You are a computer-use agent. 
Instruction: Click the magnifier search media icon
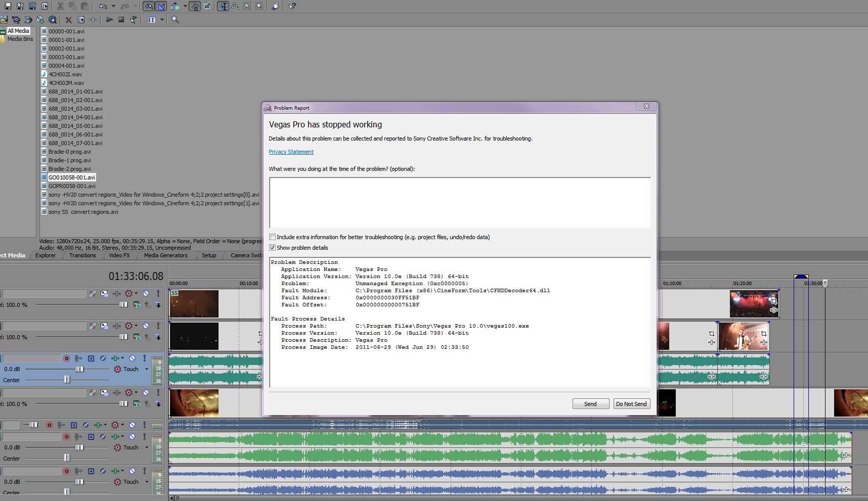(175, 20)
